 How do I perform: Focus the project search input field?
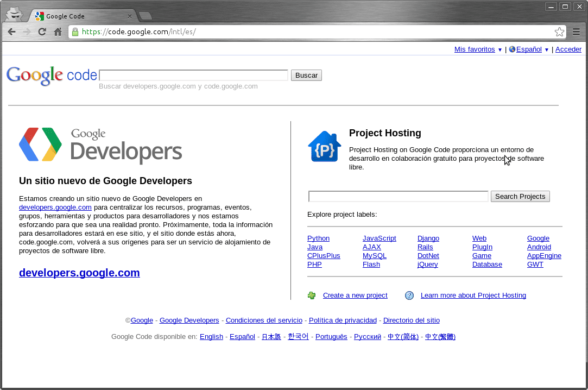[x=399, y=197]
